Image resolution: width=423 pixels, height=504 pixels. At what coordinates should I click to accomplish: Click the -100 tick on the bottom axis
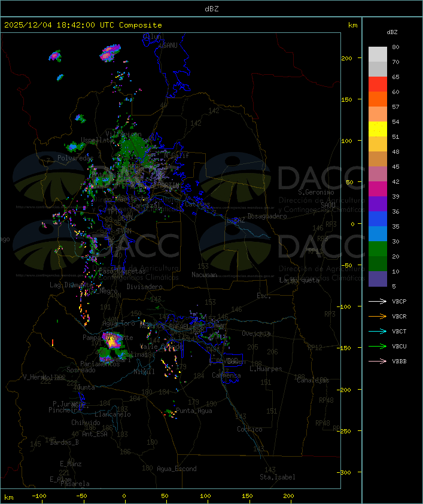pos(39,496)
